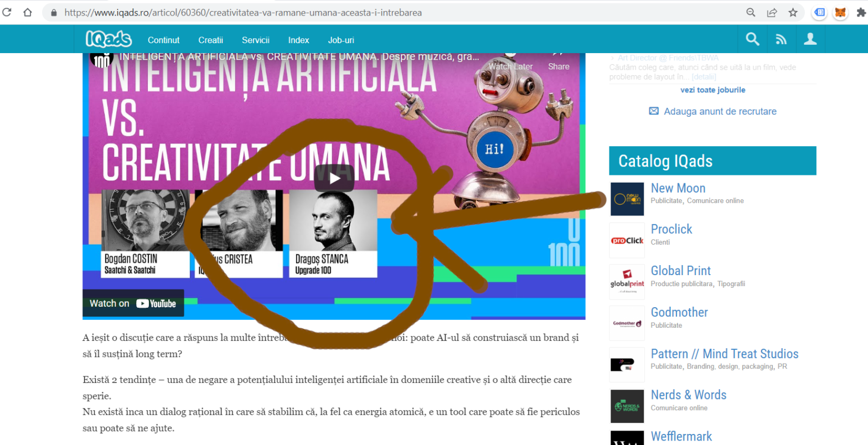This screenshot has width=868, height=445.
Task: Open the detalii link in job listing
Action: coord(704,77)
